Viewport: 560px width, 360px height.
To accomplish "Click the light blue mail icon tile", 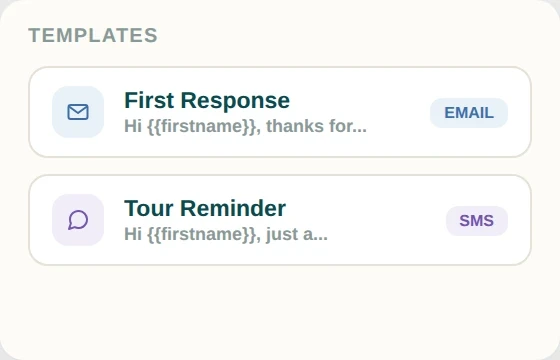I will (x=78, y=112).
